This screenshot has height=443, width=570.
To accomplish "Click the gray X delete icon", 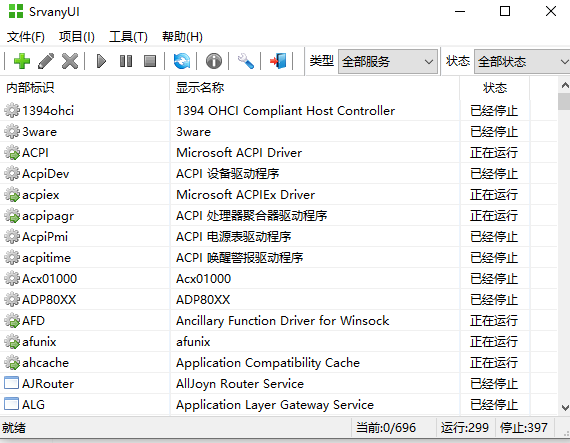I will tap(70, 61).
